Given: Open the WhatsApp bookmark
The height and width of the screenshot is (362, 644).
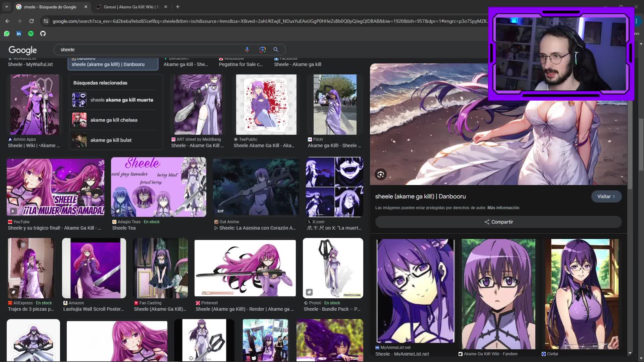Looking at the screenshot, I should [7, 34].
